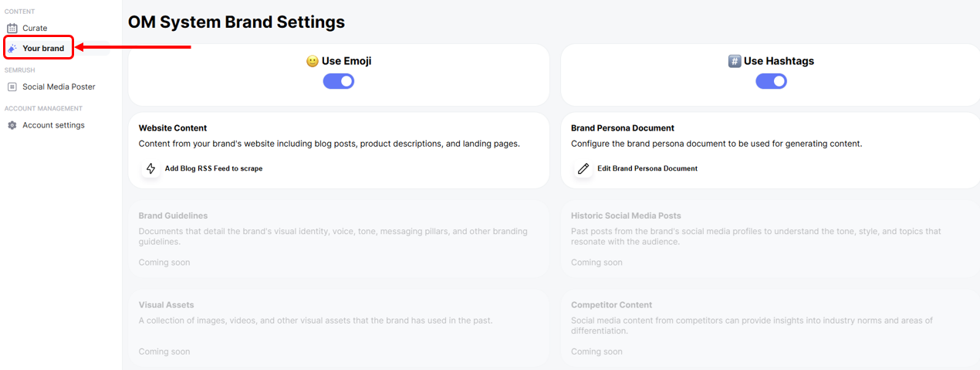
Task: Click the pencil edit persona icon
Action: pyautogui.click(x=583, y=168)
